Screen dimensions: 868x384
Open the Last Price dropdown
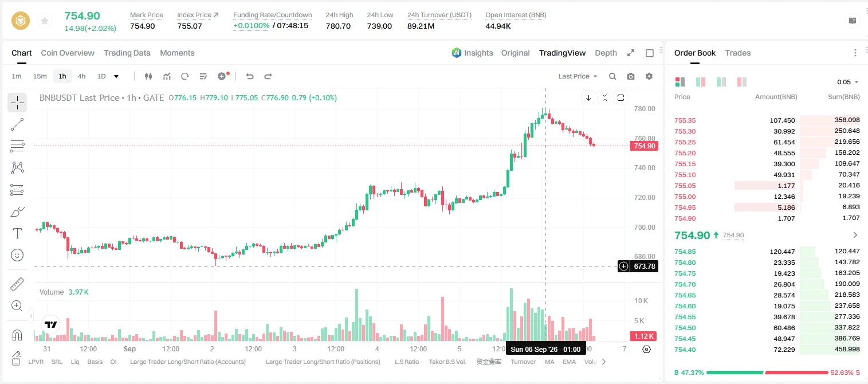(x=578, y=76)
